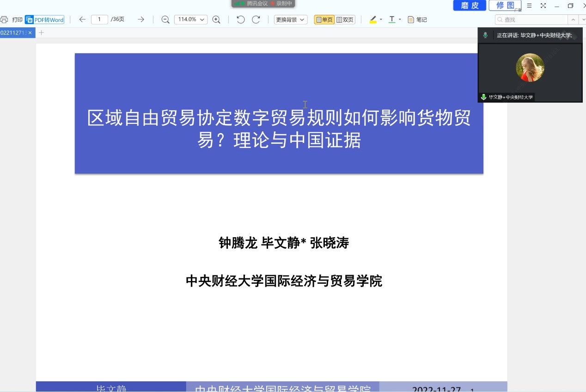Click the PDF转Word convert button

tap(44, 19)
